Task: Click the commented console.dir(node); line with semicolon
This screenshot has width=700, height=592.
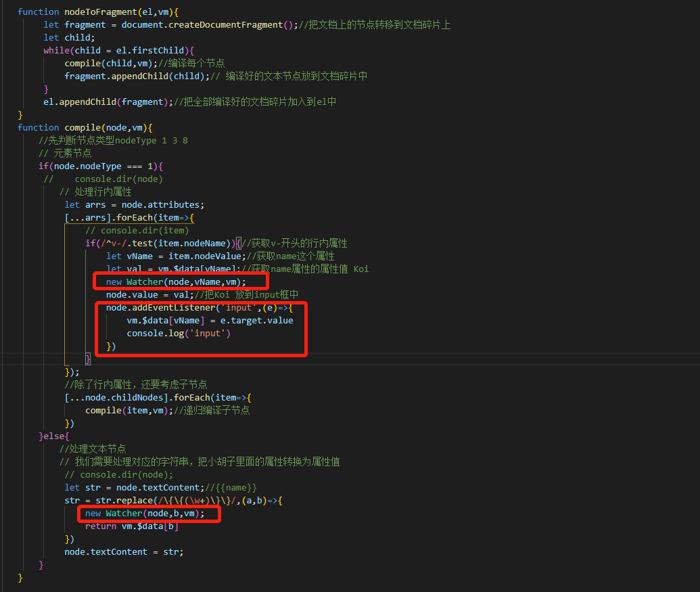Action: [x=119, y=475]
